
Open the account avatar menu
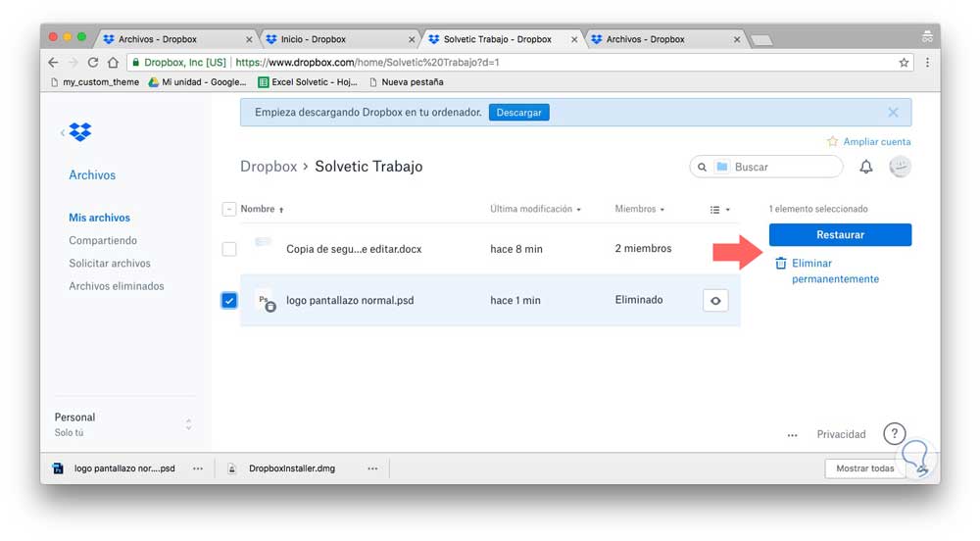(x=900, y=167)
